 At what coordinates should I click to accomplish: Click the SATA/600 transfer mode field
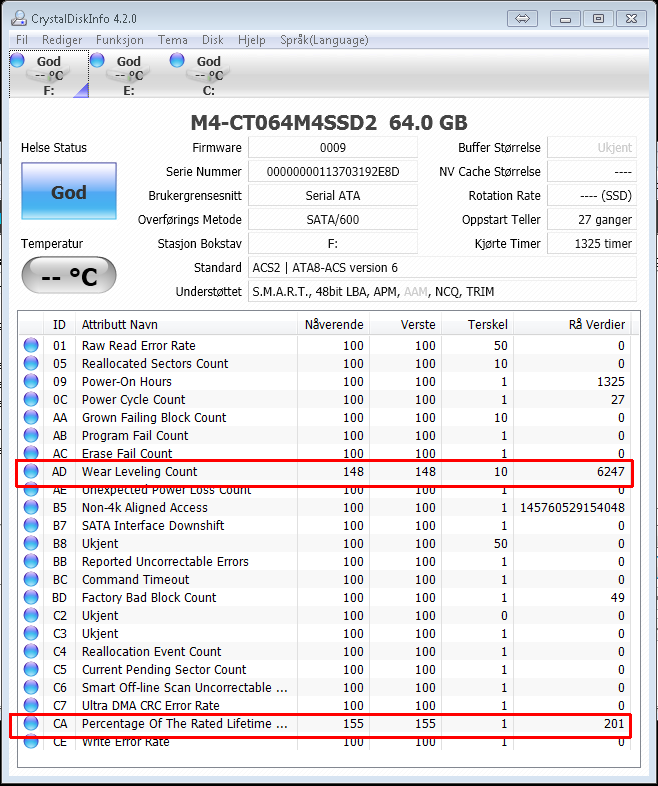pos(333,220)
